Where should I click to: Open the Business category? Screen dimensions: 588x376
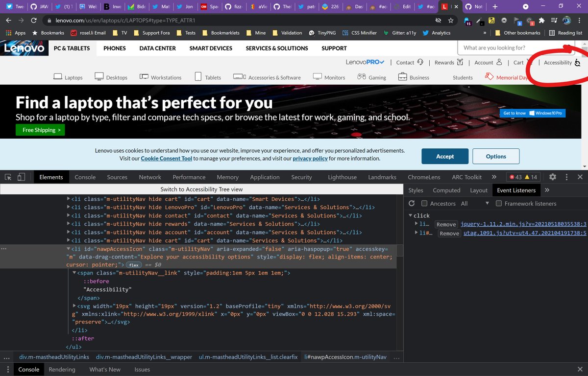point(414,77)
